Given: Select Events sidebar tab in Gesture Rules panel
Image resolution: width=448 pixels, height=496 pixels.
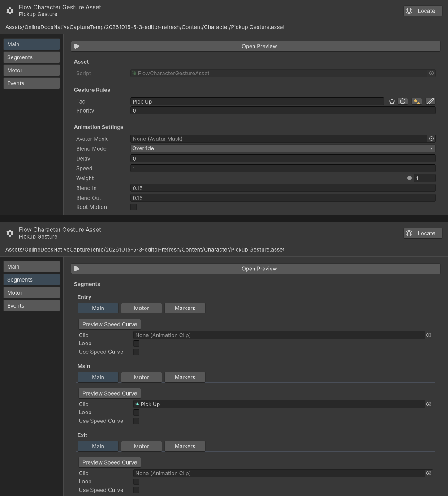Looking at the screenshot, I should pos(32,83).
